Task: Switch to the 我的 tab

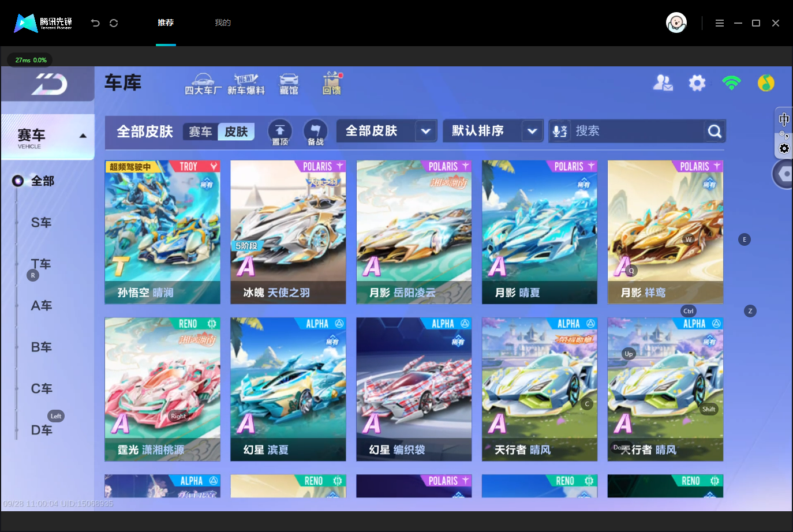Action: (x=223, y=23)
